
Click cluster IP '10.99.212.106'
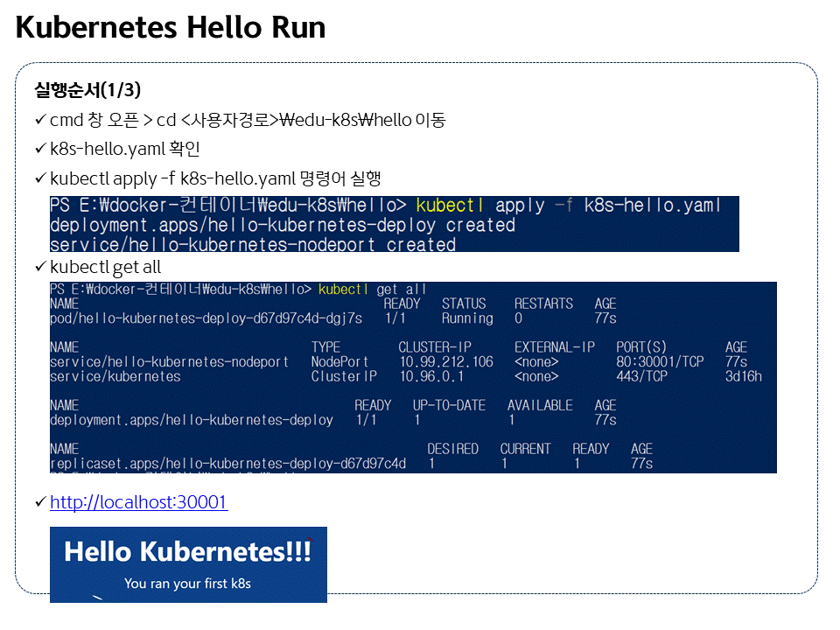(x=446, y=361)
